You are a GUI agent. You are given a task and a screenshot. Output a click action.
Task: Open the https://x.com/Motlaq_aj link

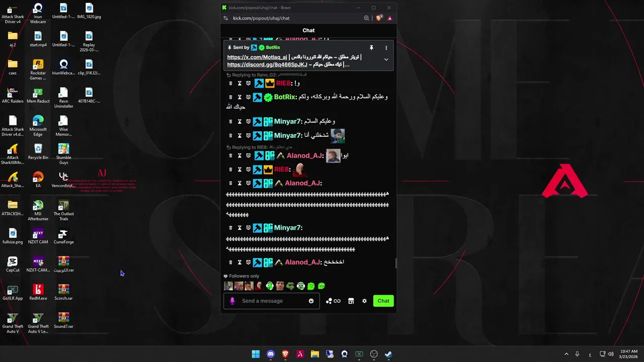point(257,57)
